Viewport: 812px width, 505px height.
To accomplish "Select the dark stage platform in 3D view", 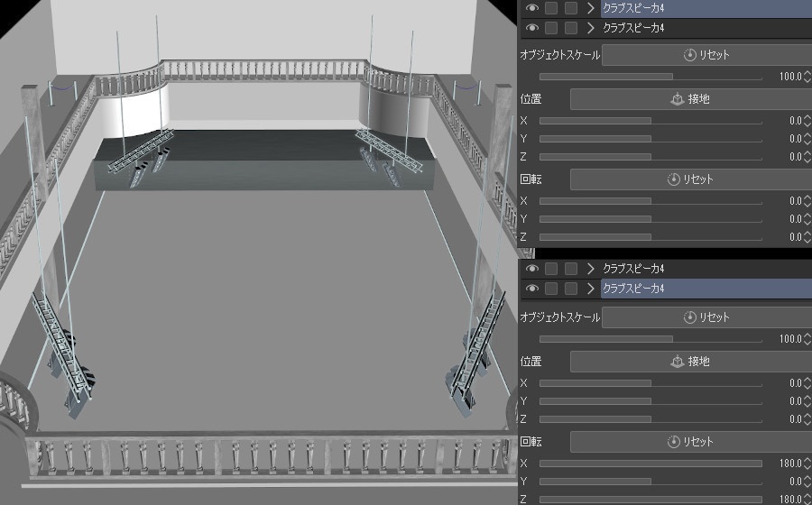I will (x=264, y=161).
